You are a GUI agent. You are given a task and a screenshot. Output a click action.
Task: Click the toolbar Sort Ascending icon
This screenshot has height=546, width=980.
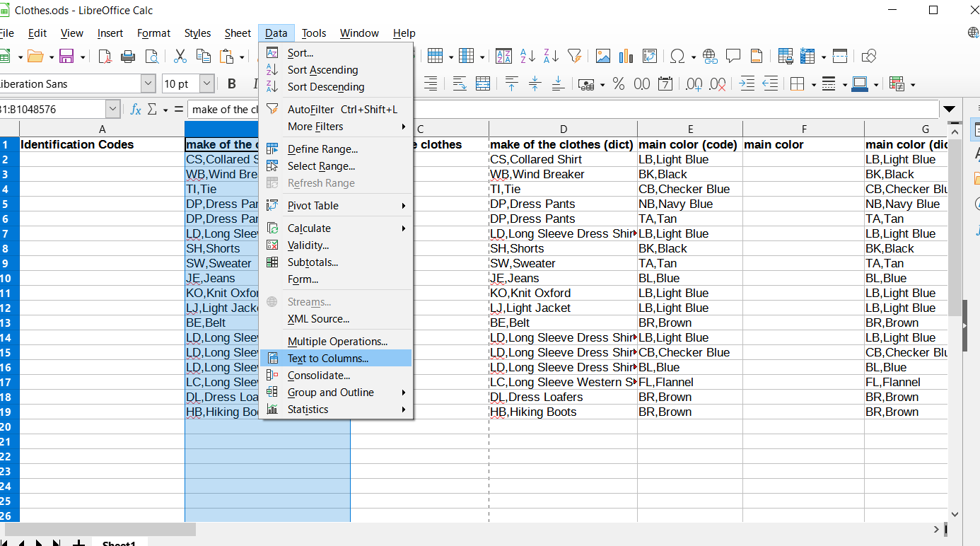(x=527, y=57)
